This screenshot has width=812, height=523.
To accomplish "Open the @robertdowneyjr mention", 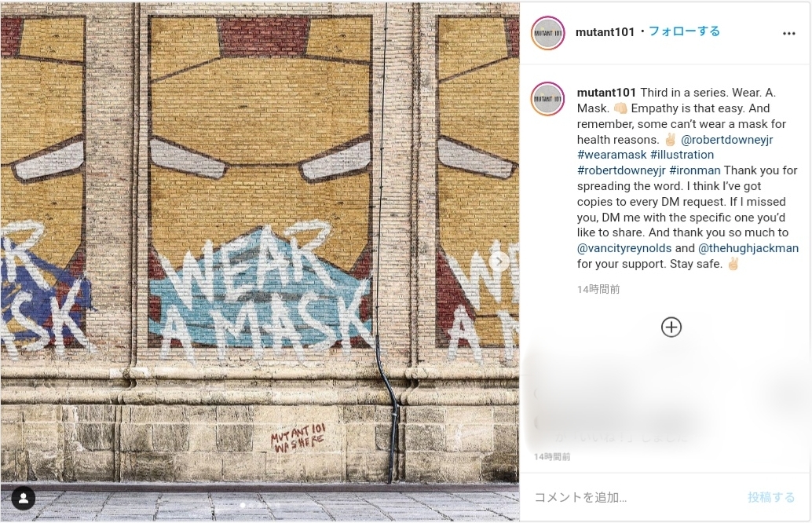I will (x=726, y=139).
